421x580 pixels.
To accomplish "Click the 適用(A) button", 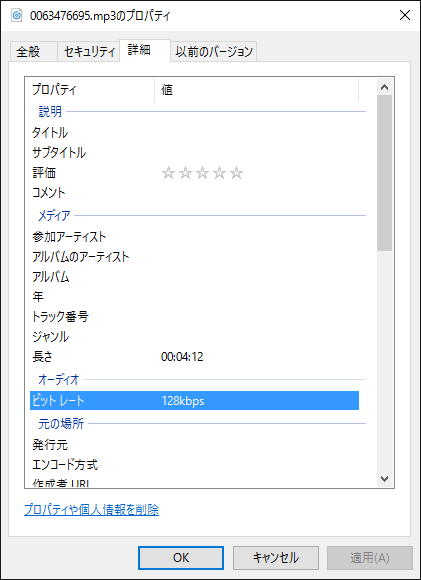I will [x=370, y=558].
